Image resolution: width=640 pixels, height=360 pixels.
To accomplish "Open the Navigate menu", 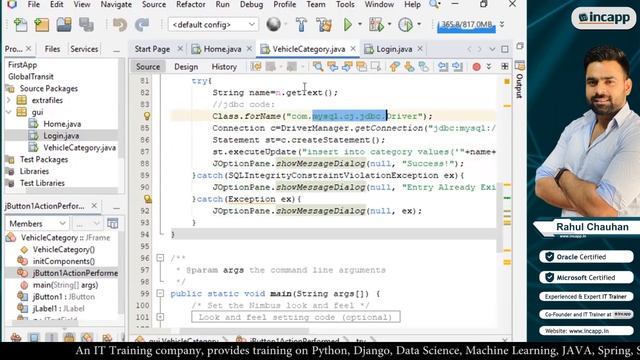I will click(x=116, y=4).
